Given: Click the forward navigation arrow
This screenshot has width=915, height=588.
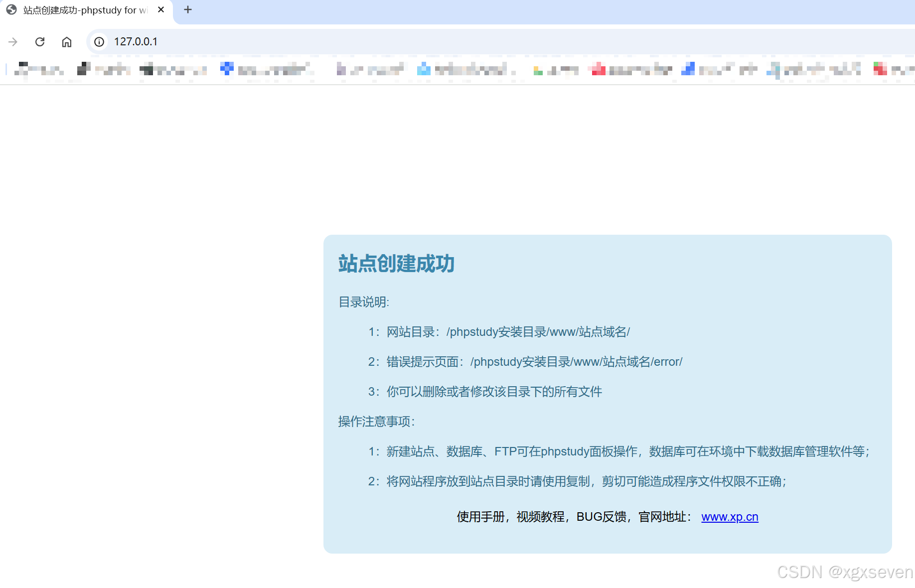Looking at the screenshot, I should (13, 42).
